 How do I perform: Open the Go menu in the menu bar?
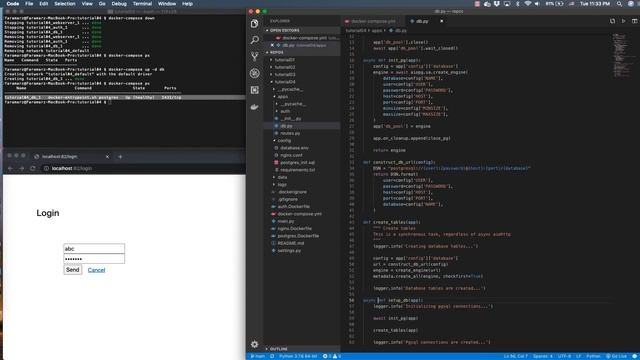pos(102,4)
